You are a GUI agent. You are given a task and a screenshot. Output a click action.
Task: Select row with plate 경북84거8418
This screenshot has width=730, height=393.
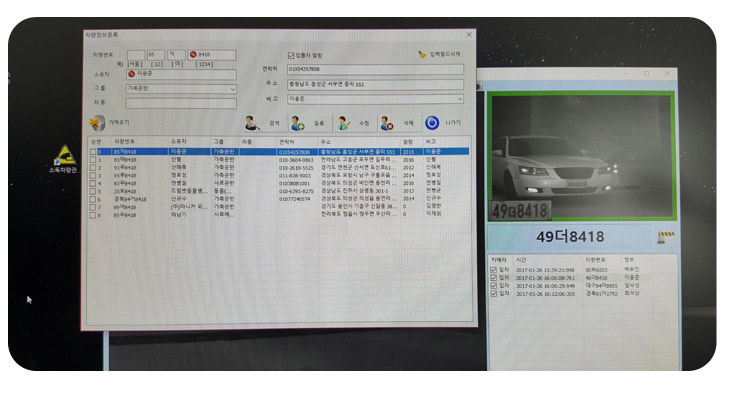click(x=278, y=199)
